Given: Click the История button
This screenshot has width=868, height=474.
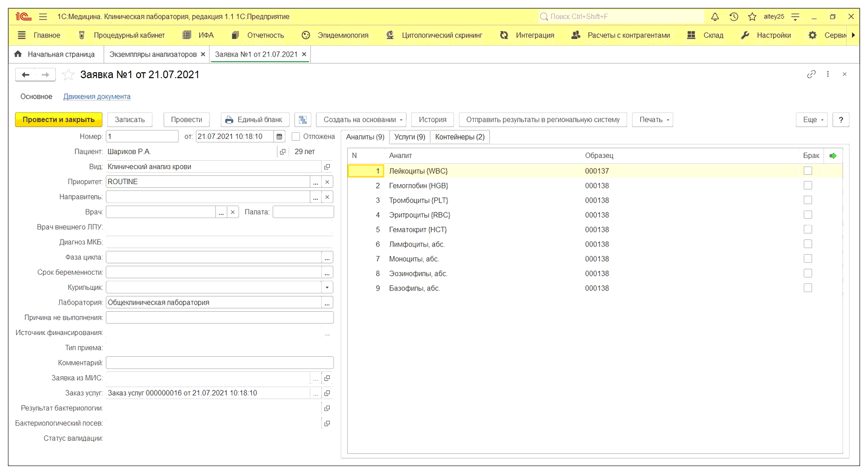Looking at the screenshot, I should pyautogui.click(x=432, y=120).
